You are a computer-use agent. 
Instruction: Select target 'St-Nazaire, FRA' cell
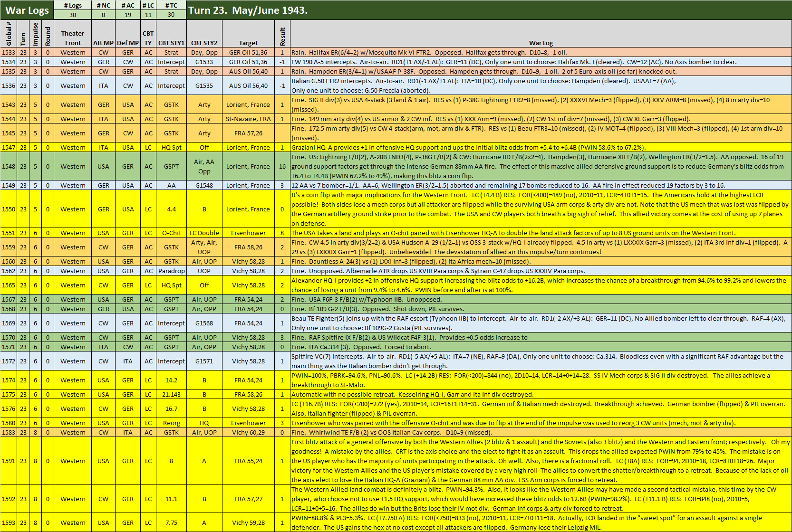(248, 119)
